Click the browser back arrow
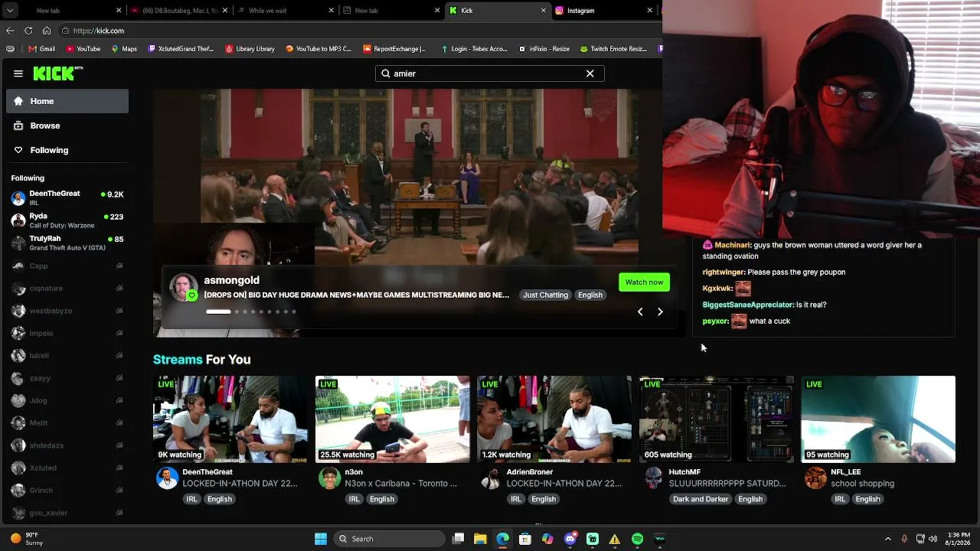The width and height of the screenshot is (980, 551). [x=10, y=31]
